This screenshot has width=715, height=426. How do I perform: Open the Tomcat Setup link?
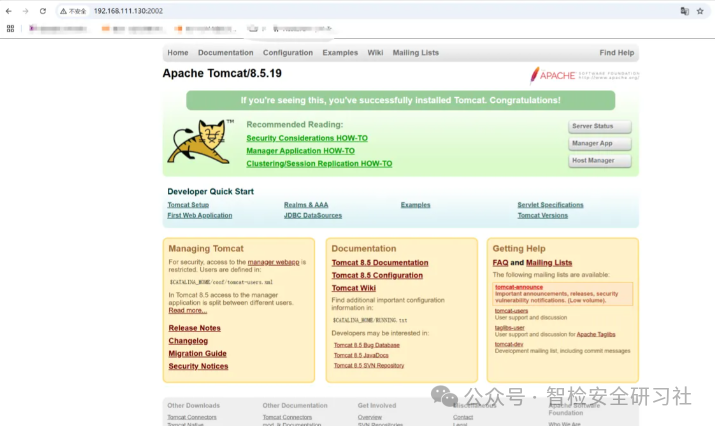[x=188, y=205]
